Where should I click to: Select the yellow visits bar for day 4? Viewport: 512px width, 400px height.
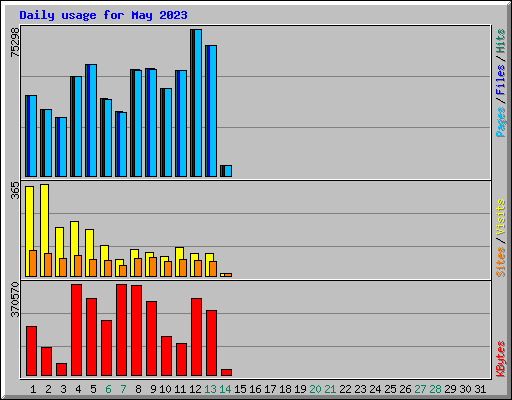coord(74,249)
